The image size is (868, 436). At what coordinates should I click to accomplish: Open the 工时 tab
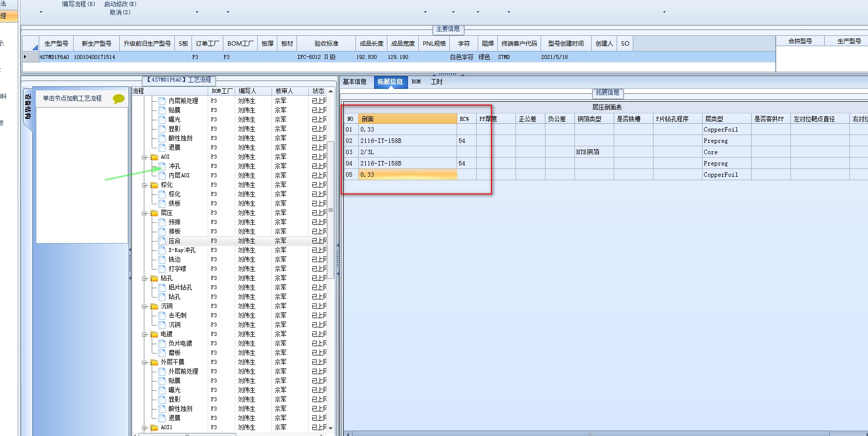pos(437,82)
